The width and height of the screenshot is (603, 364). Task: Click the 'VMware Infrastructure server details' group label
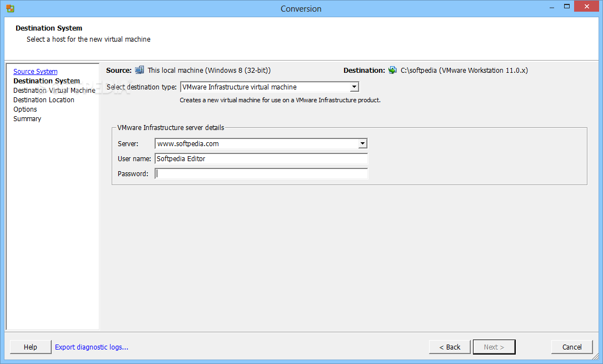pyautogui.click(x=171, y=128)
